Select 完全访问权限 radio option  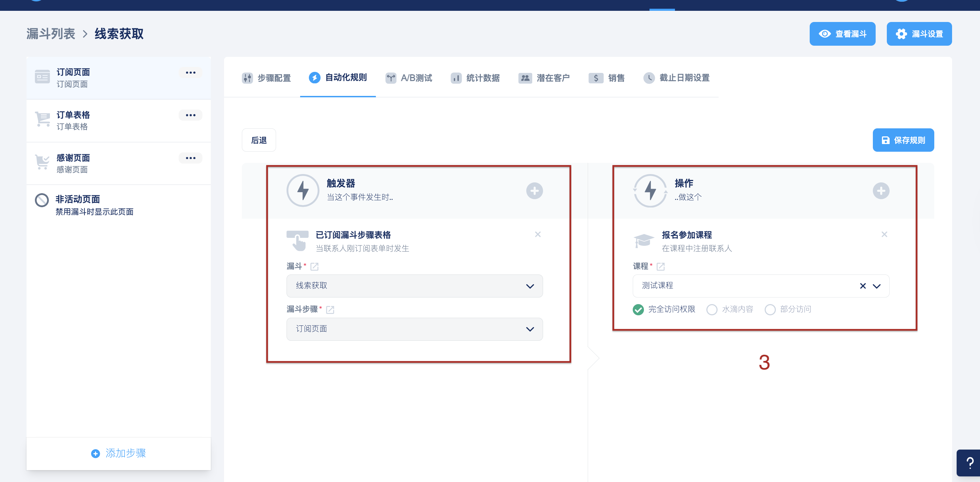[638, 310]
